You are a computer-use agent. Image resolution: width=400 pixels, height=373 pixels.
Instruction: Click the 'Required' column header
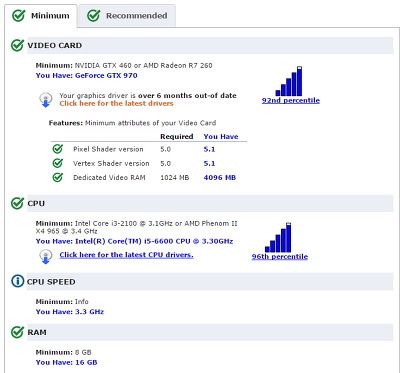point(177,137)
